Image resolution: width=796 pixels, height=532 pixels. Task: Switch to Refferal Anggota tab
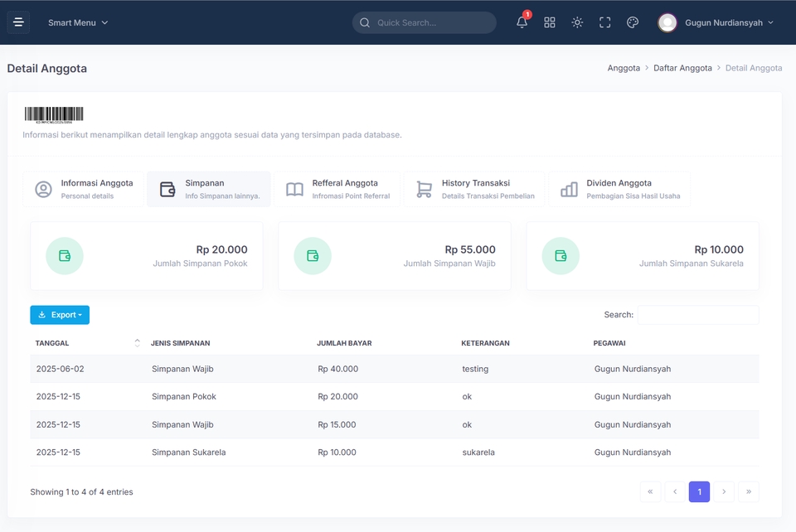point(337,189)
